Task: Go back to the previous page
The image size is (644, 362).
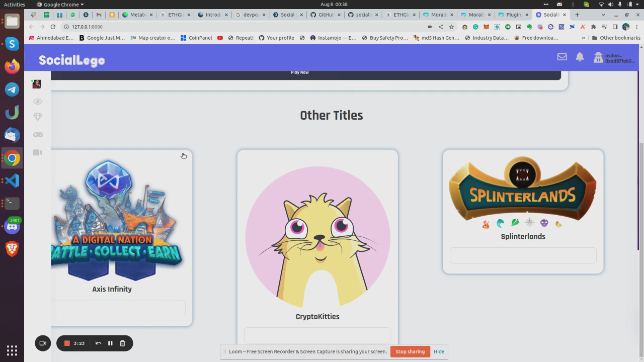Action: coord(31,27)
